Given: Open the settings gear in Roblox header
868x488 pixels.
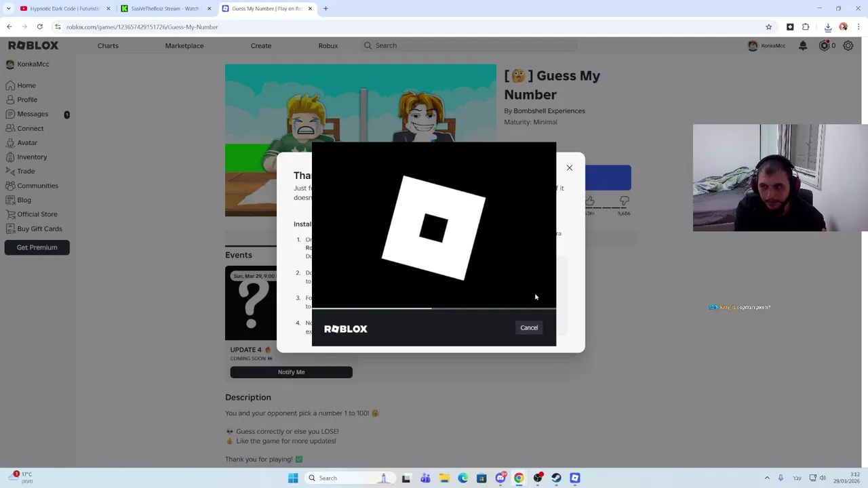Looking at the screenshot, I should click(848, 45).
